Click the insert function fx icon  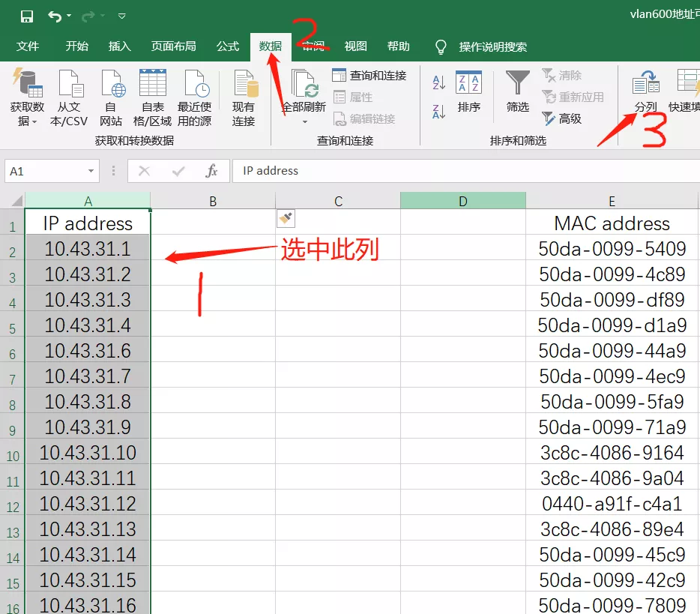click(211, 171)
